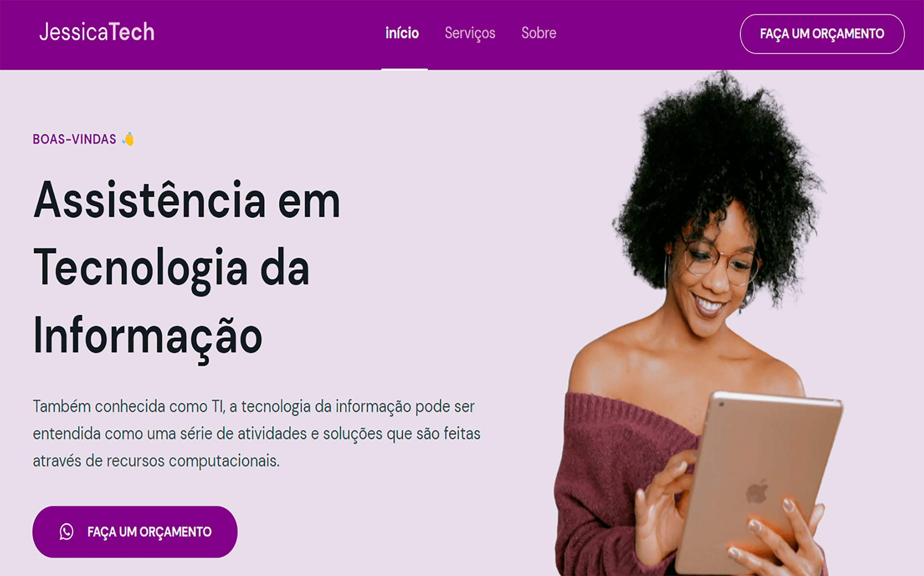Click the waving hand emoji
The width and height of the screenshot is (924, 576).
[128, 139]
